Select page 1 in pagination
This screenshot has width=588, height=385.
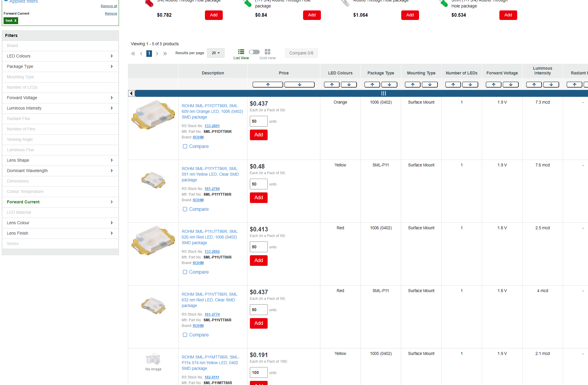149,54
